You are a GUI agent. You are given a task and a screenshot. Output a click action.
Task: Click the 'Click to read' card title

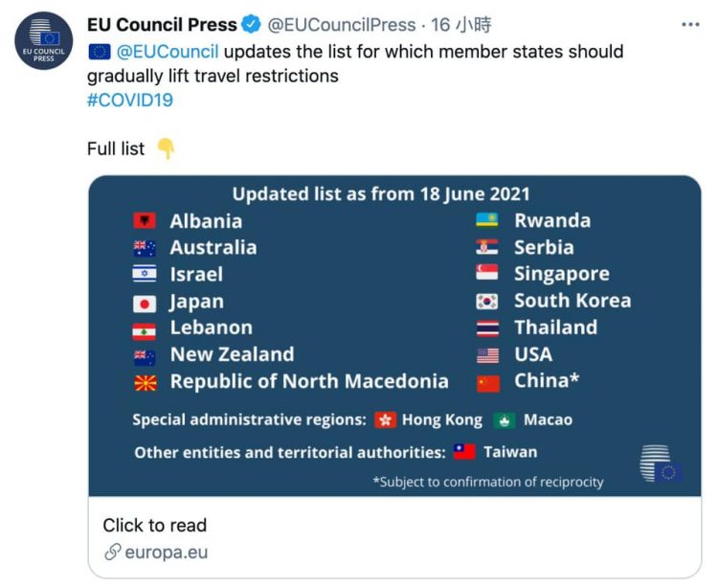[155, 525]
